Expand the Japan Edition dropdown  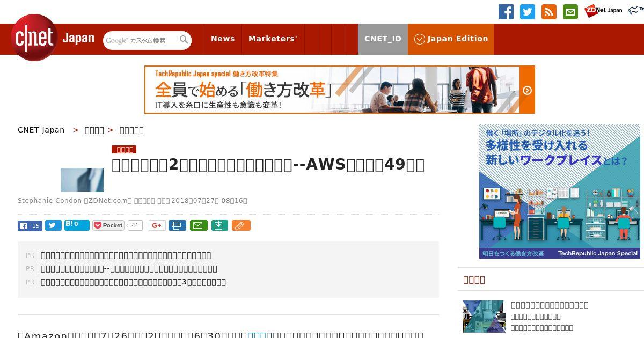click(451, 39)
